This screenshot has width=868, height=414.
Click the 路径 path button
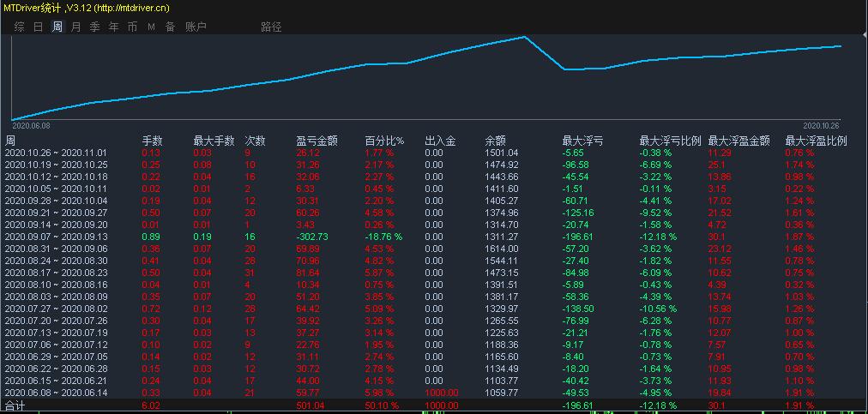coord(271,27)
